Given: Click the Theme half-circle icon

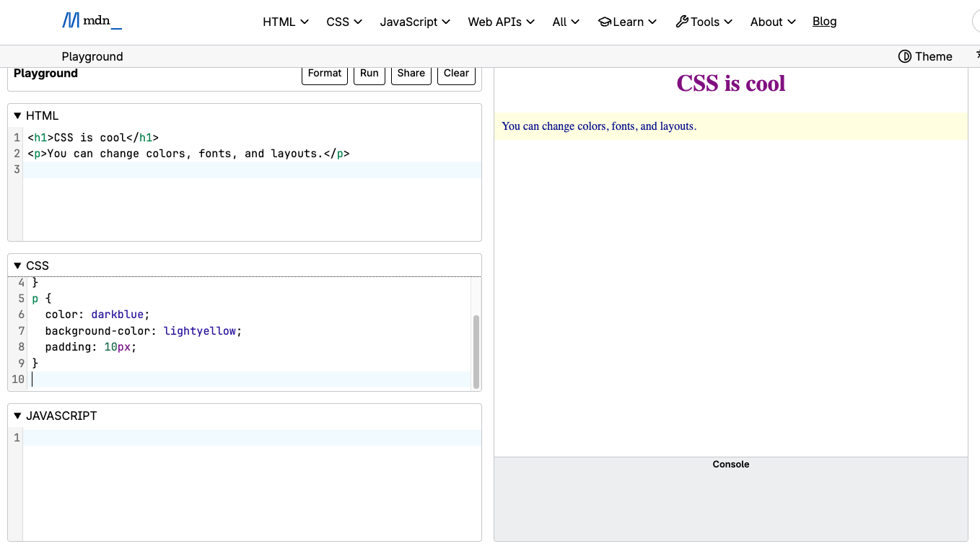Looking at the screenshot, I should pyautogui.click(x=905, y=56).
